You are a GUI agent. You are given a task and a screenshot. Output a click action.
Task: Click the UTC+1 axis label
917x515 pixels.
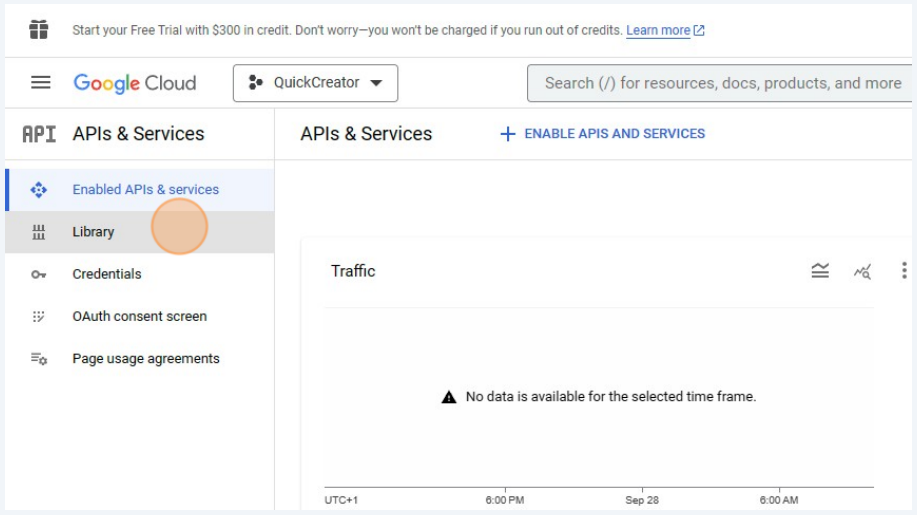point(341,500)
